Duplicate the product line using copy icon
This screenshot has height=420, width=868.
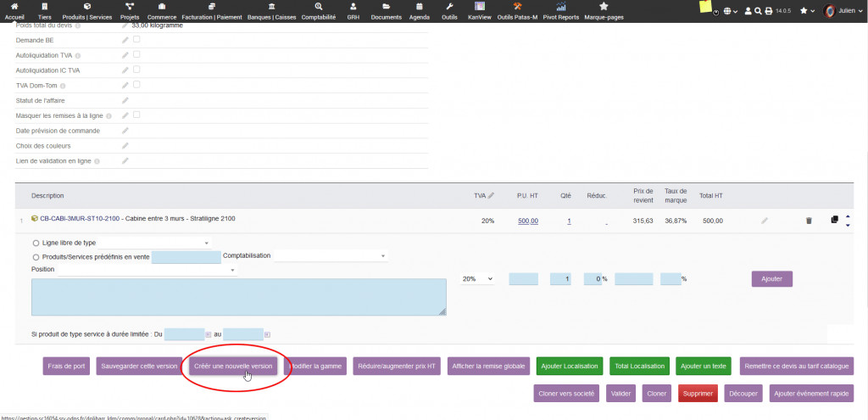point(834,220)
